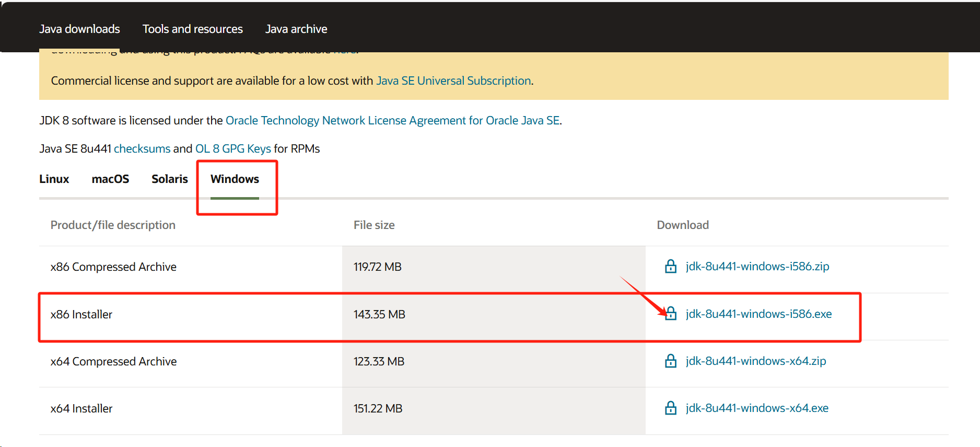Select the Windows tab
Screen dimensions: 980x447
click(x=235, y=179)
